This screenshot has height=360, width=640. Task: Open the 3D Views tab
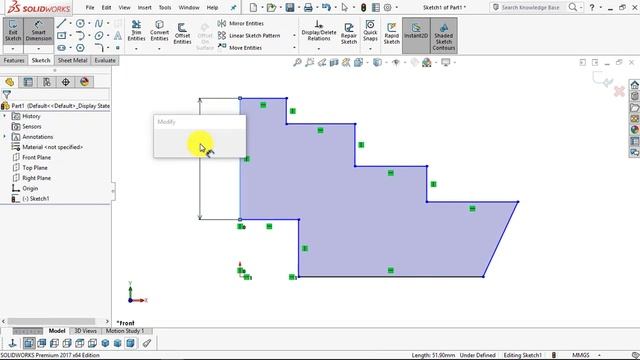[85, 331]
